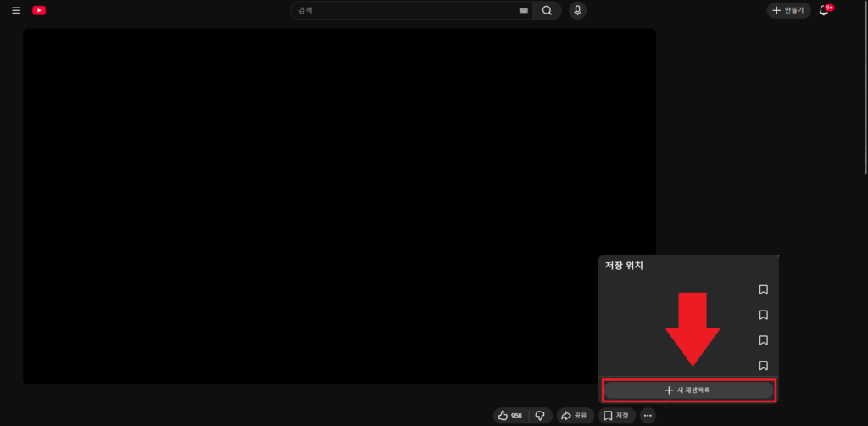Click the magnifier search button
The width and height of the screenshot is (868, 426).
547,10
